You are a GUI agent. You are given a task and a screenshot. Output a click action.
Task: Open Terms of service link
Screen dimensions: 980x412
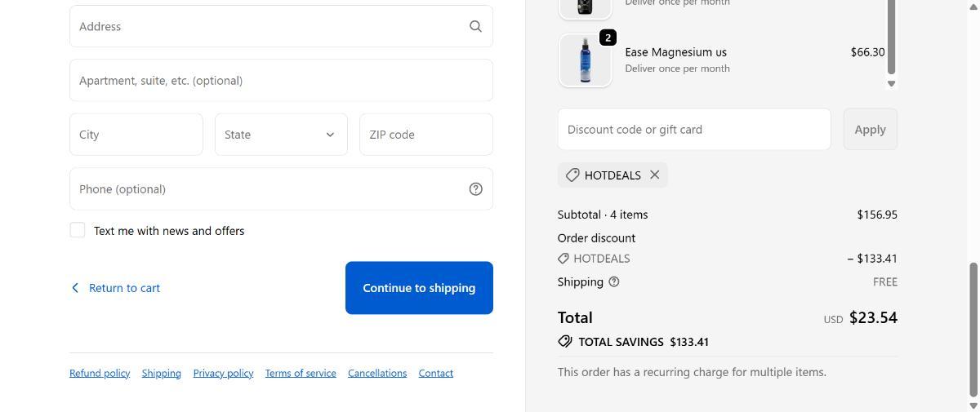[x=301, y=374]
